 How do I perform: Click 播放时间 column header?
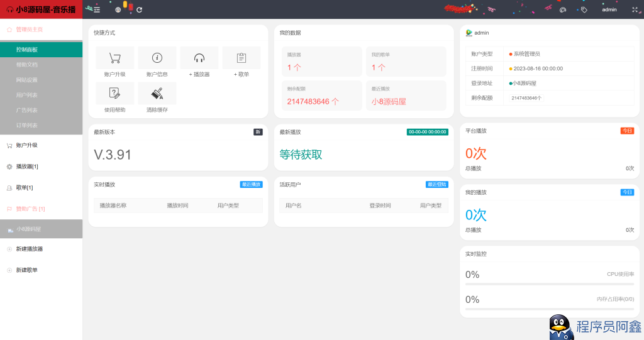tap(177, 206)
